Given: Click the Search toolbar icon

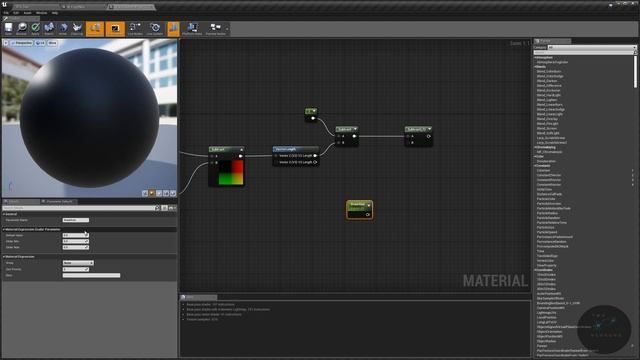Looking at the screenshot, I should [49, 29].
